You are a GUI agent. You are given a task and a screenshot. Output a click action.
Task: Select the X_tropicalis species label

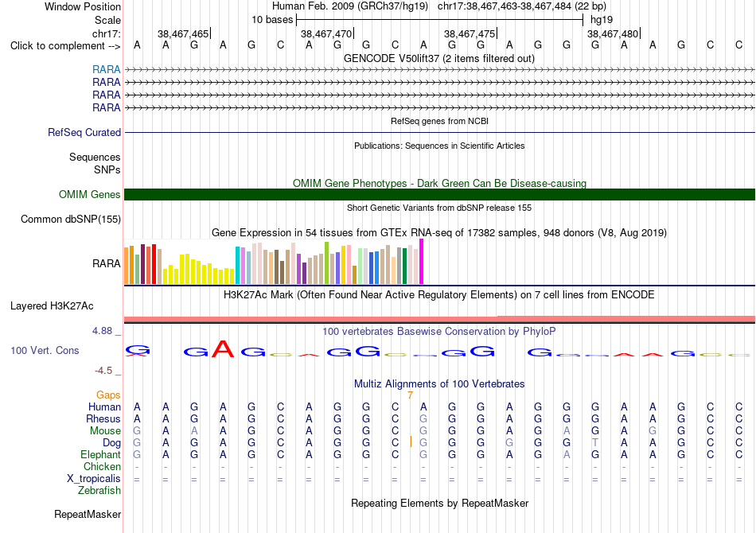pos(94,479)
